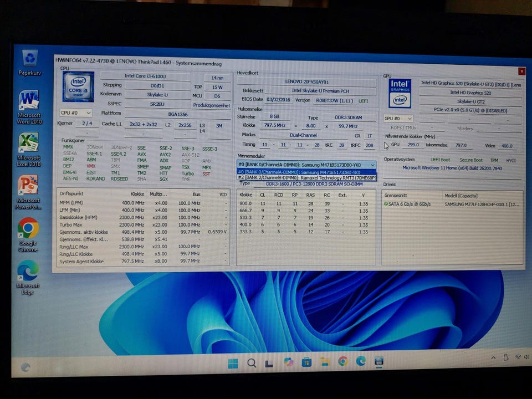Click the Dual-Channel modus value
The height and width of the screenshot is (399, 532).
303,135
